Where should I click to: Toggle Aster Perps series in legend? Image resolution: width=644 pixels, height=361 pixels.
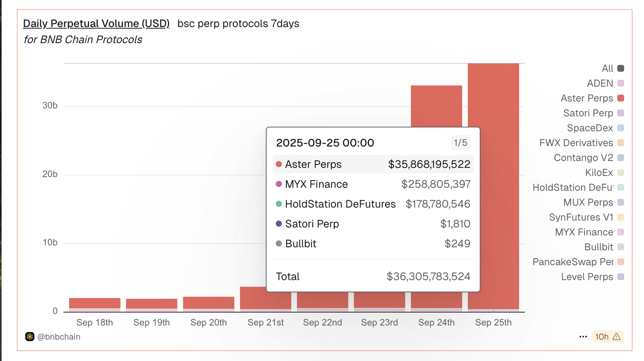click(x=592, y=98)
